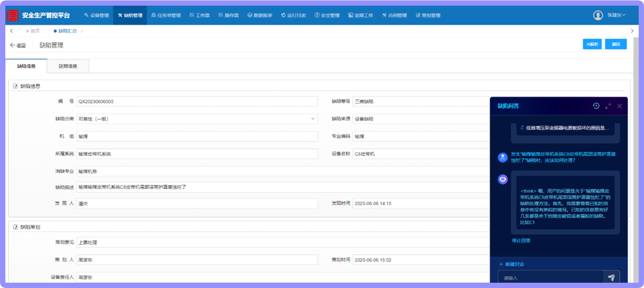This screenshot has width=644, height=288.
Task: Open the 缺陷分类 dropdown arrow
Action: tap(313, 119)
